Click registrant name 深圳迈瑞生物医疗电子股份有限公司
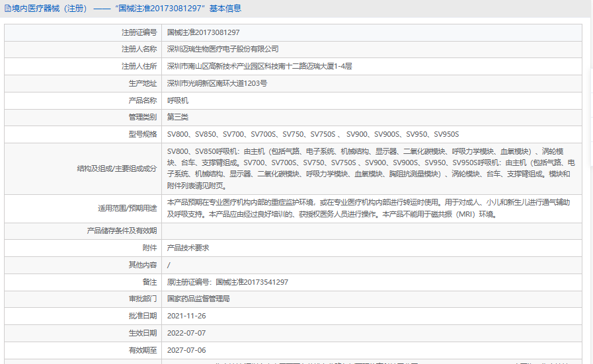Viewport: 593px width, 364px height. pyautogui.click(x=223, y=49)
